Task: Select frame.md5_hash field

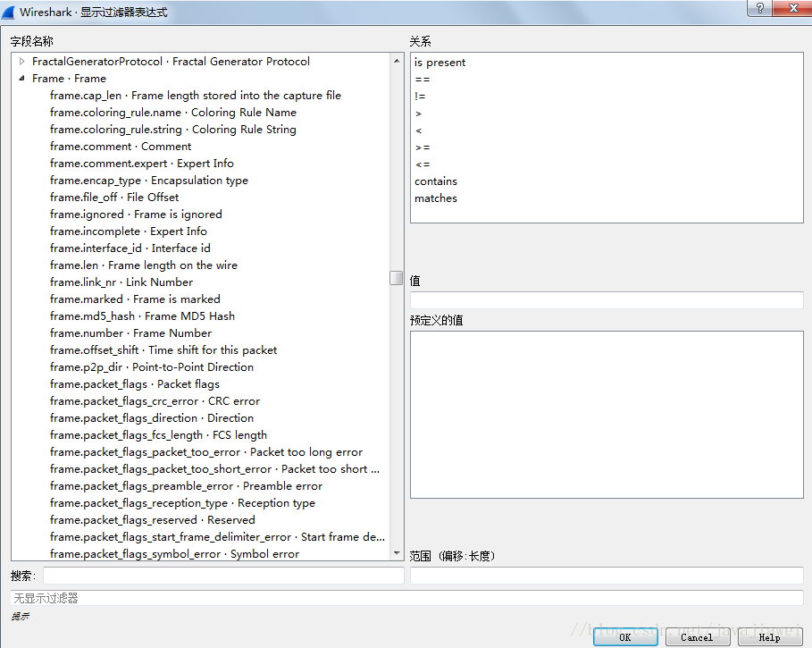Action: [142, 316]
